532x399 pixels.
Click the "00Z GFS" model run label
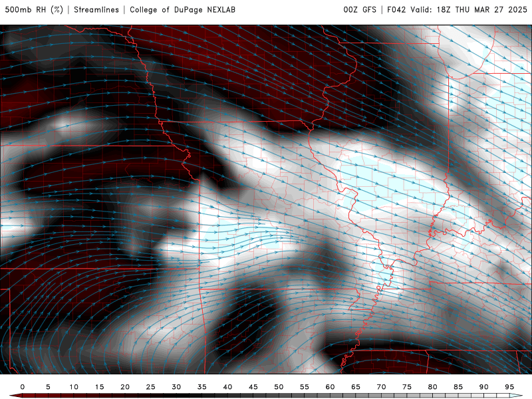click(360, 10)
